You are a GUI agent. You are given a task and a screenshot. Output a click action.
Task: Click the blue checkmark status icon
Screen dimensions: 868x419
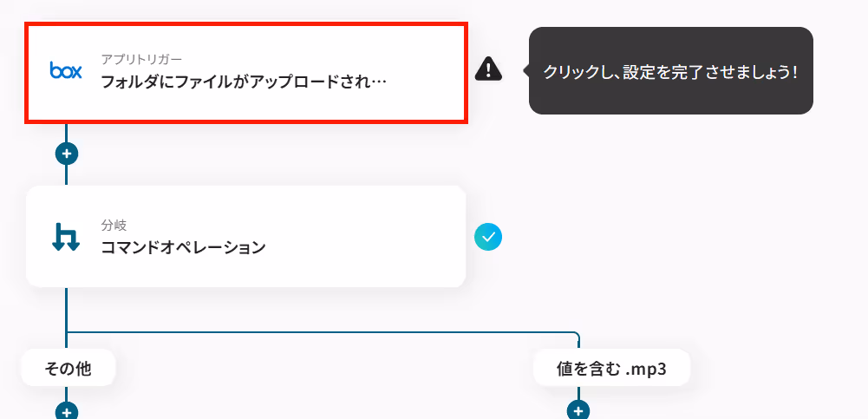488,237
